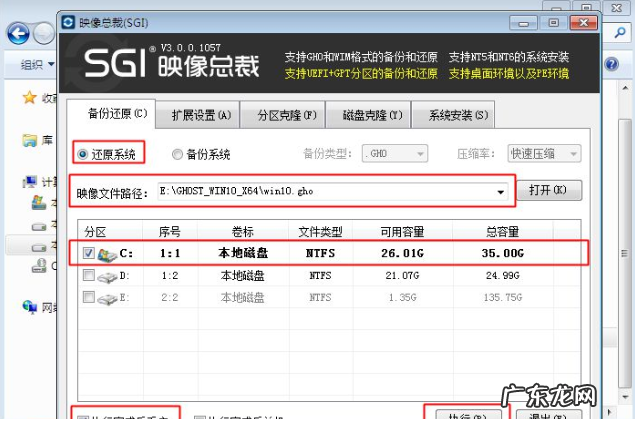Screen dimensions: 635x425
Task: Open the 压缩率 快速压缩 dropdown
Action: pyautogui.click(x=544, y=154)
